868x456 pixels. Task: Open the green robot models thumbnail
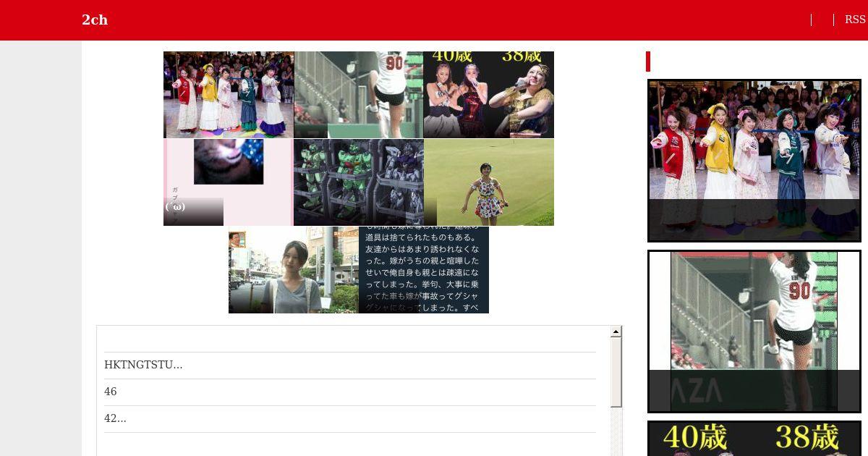pos(359,182)
